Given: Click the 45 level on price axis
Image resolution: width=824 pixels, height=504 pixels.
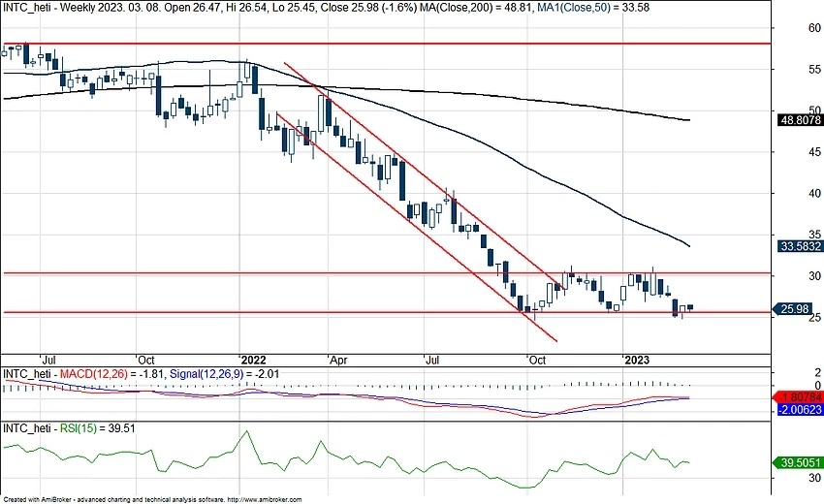Looking at the screenshot, I should [x=787, y=152].
